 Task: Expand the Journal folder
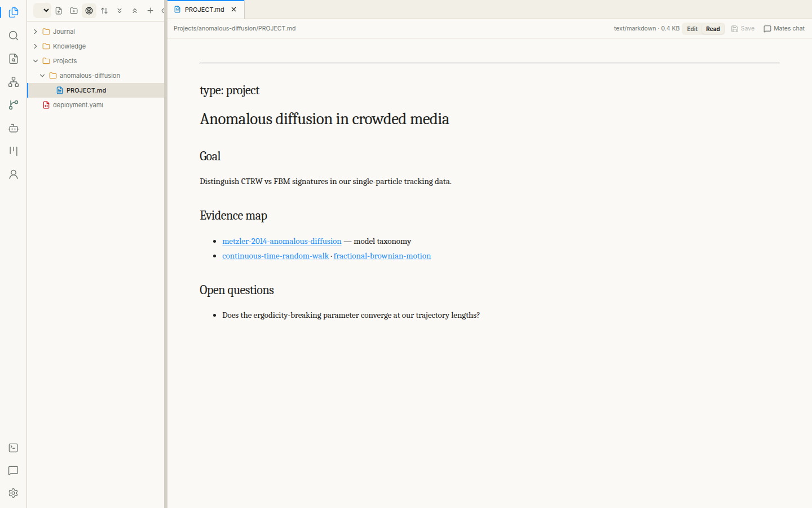point(96,32)
